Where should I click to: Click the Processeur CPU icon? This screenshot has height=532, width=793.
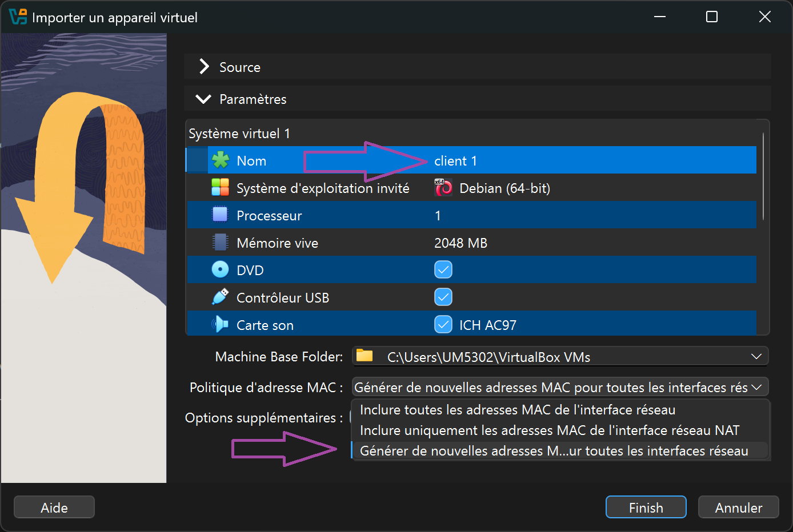pyautogui.click(x=221, y=215)
